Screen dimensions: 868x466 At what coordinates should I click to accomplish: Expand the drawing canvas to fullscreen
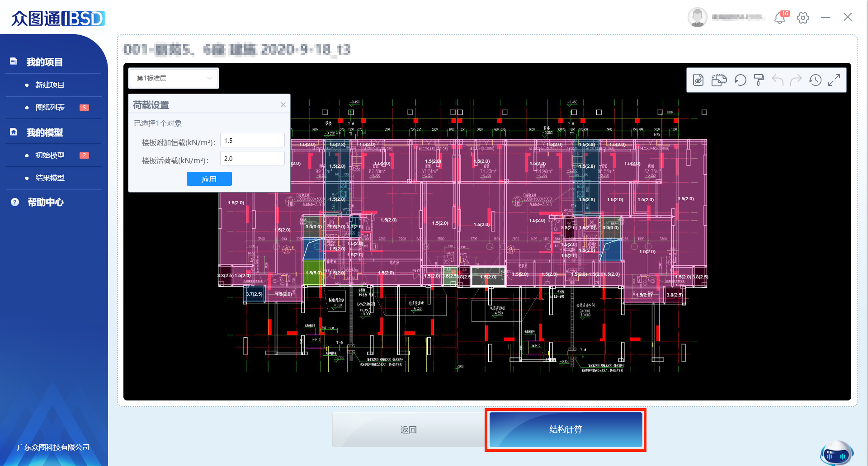coord(834,80)
